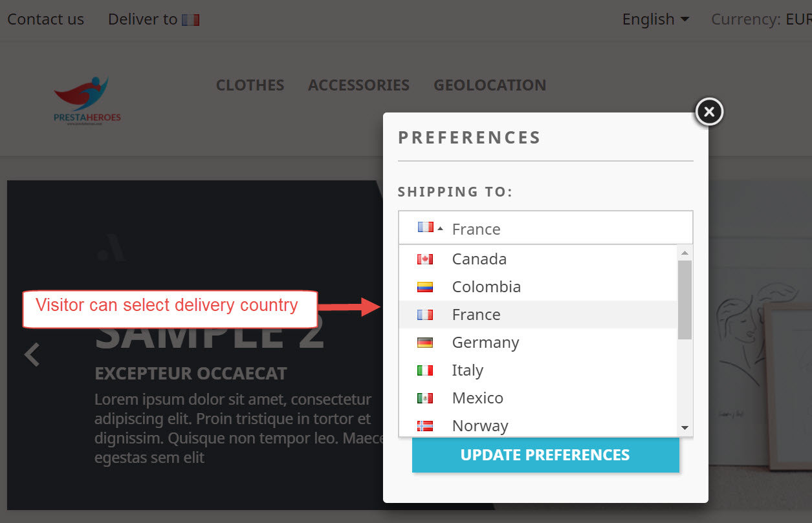Image resolution: width=812 pixels, height=523 pixels.
Task: Click the French flag beside Deliver to
Action: point(190,20)
